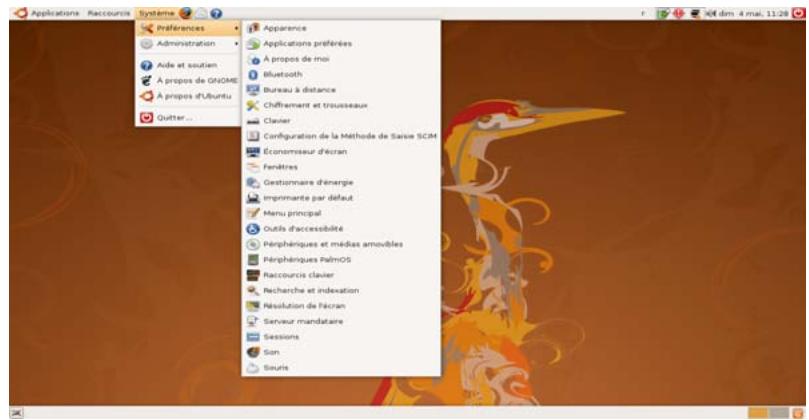Click the Résolution de l'écran icon
The width and height of the screenshot is (809, 420).
(253, 306)
